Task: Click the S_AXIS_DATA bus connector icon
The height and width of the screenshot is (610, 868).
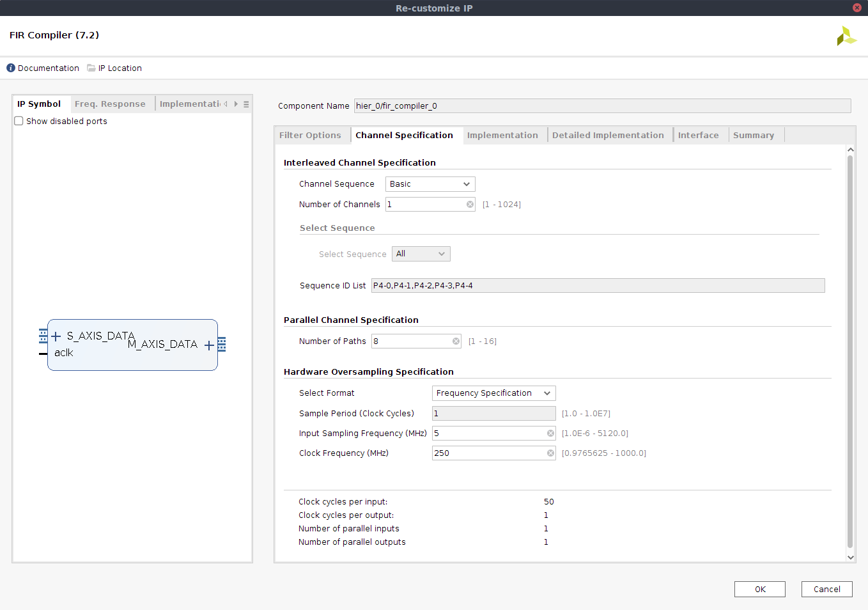Action: [43, 336]
